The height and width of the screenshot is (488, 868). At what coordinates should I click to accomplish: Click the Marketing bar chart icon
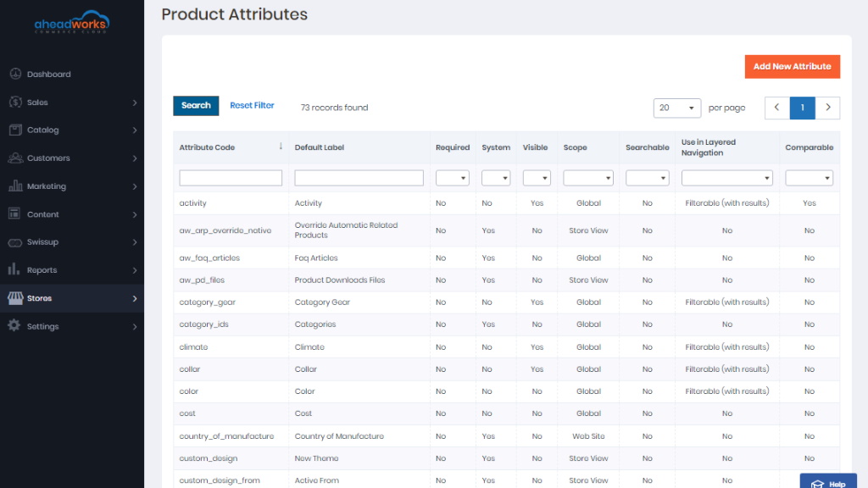(15, 186)
